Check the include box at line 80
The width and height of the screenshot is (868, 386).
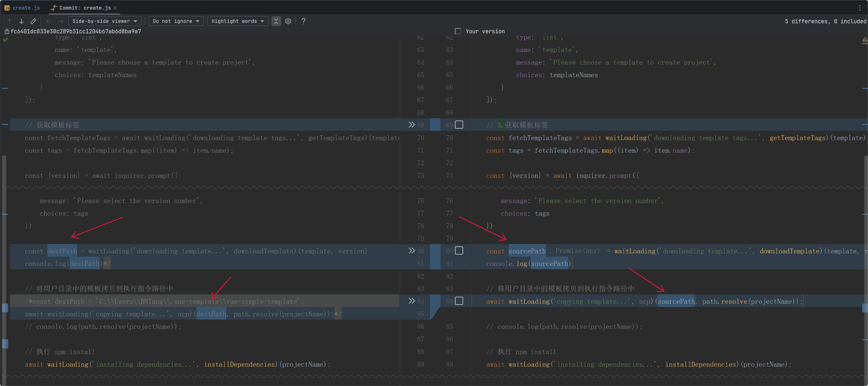click(x=459, y=251)
